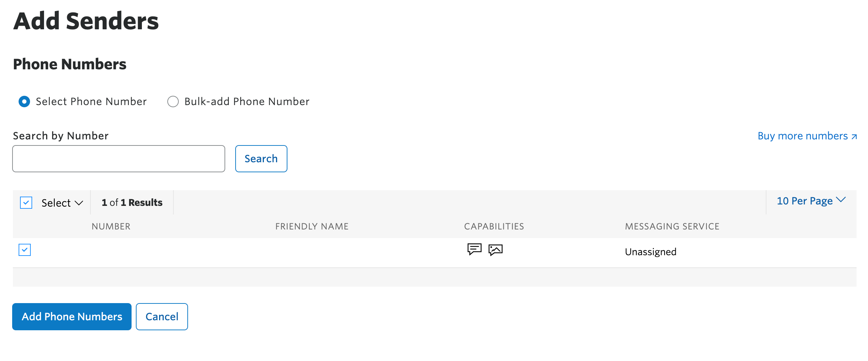Image resolution: width=868 pixels, height=361 pixels.
Task: Click the Add Phone Numbers button
Action: tap(71, 316)
